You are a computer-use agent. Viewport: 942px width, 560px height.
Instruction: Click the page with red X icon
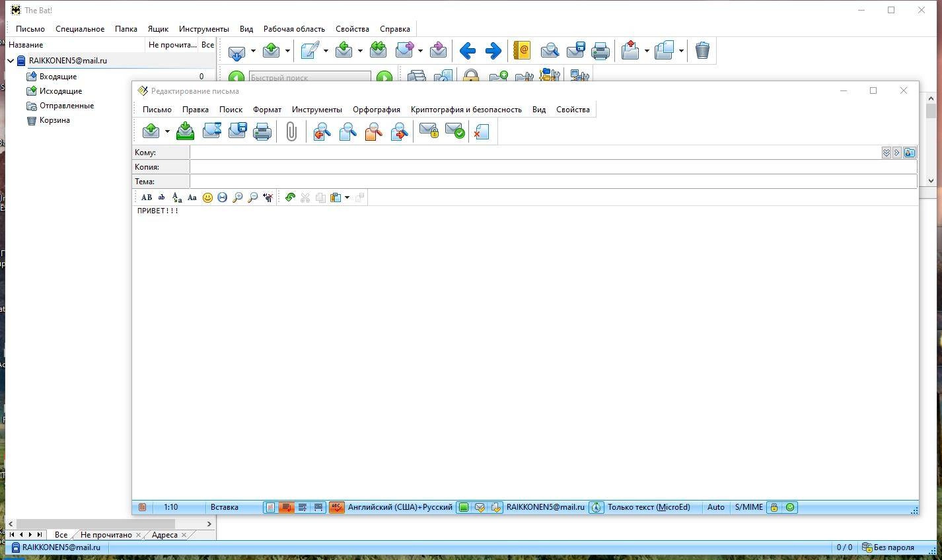click(482, 131)
